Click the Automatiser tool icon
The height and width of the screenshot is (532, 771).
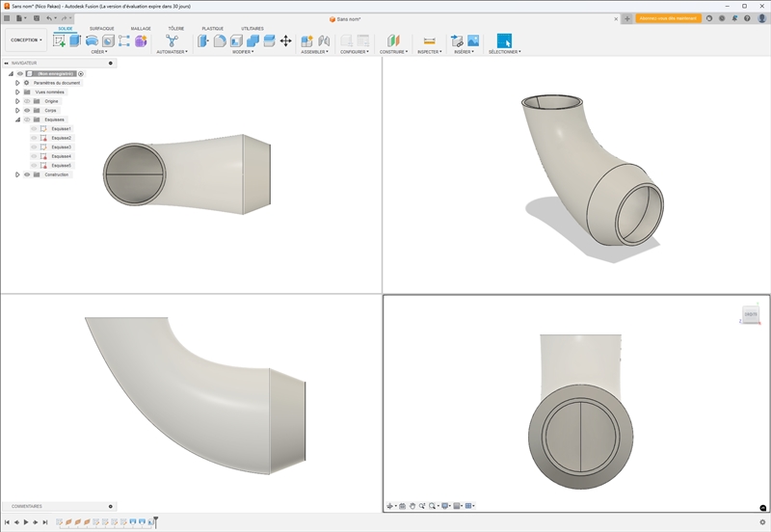tap(173, 40)
